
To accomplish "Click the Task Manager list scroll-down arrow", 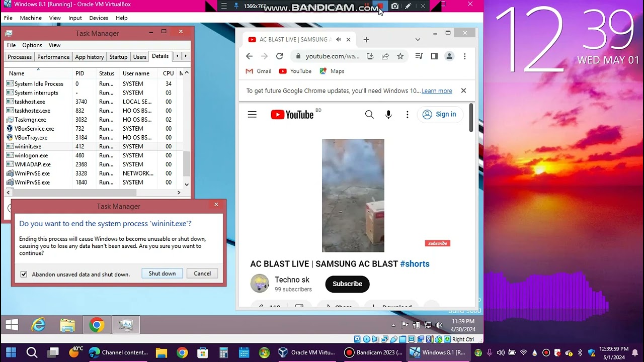I will point(187,185).
